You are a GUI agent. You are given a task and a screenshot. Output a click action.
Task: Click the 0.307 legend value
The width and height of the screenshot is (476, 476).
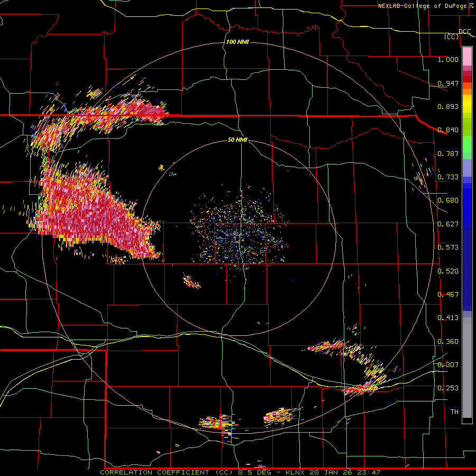point(448,365)
